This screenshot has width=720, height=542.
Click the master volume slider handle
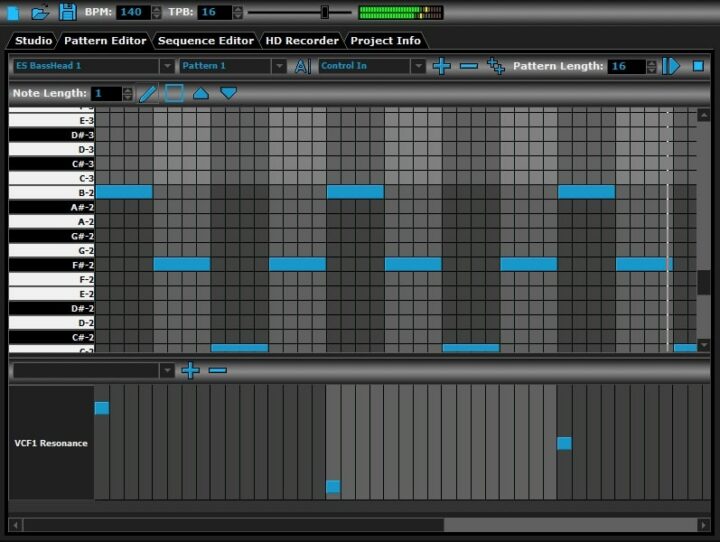click(x=324, y=12)
